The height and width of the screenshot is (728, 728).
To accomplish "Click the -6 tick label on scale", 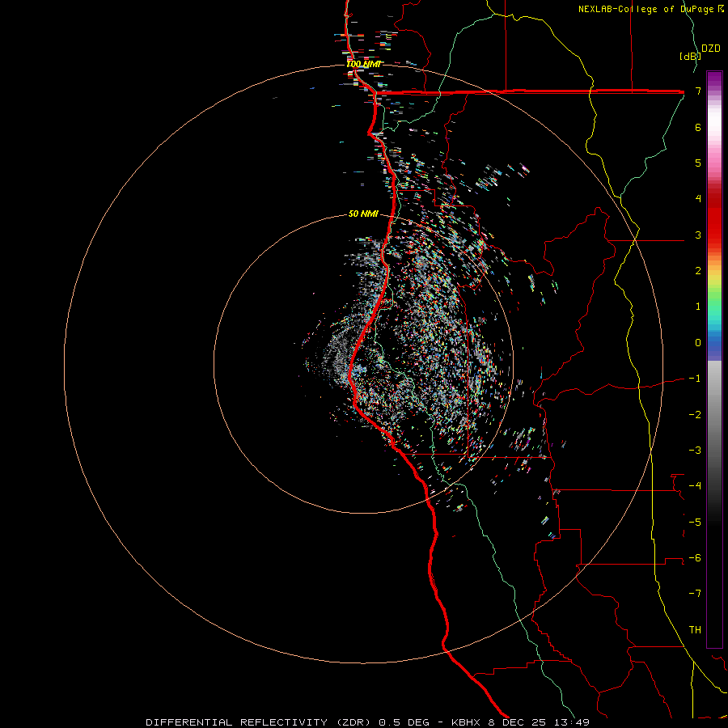I will (695, 557).
